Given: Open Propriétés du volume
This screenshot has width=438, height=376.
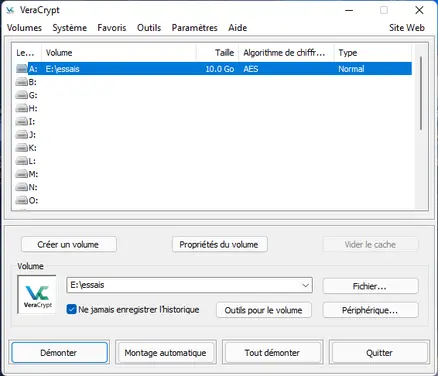Looking at the screenshot, I should point(219,244).
